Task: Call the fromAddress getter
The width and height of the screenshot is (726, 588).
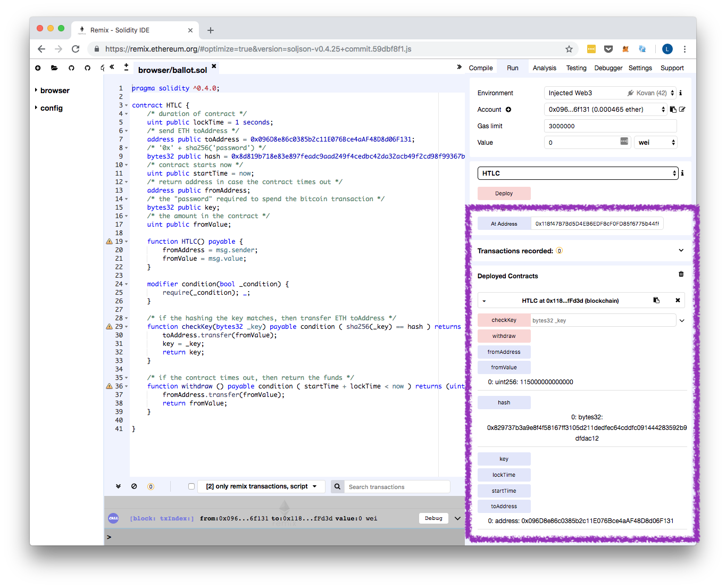Action: pos(504,352)
